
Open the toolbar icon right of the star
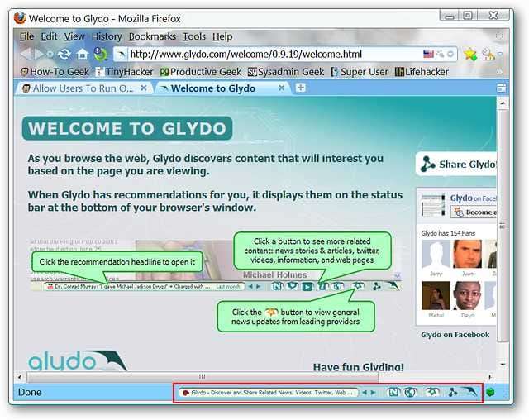[488, 54]
